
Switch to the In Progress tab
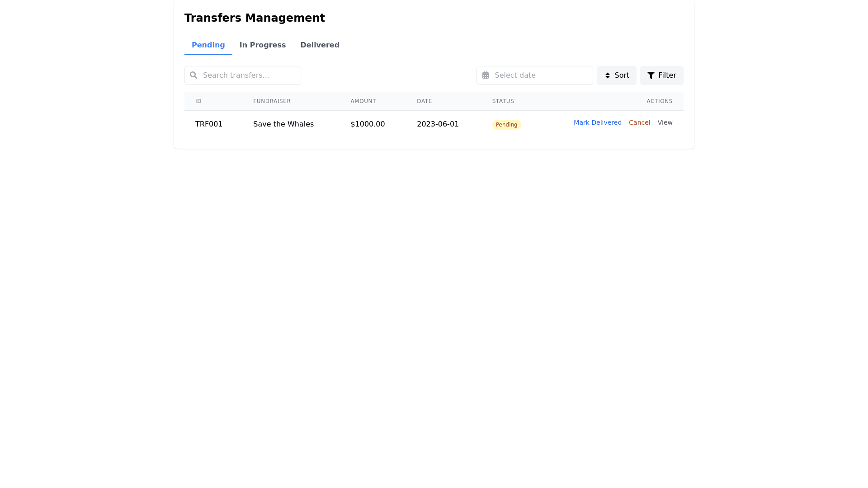pos(262,45)
